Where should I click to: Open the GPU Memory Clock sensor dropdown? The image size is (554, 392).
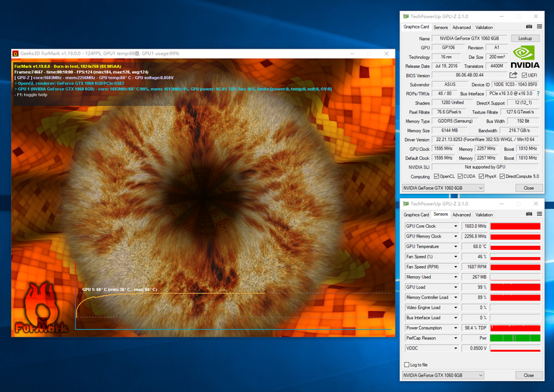tap(456, 236)
